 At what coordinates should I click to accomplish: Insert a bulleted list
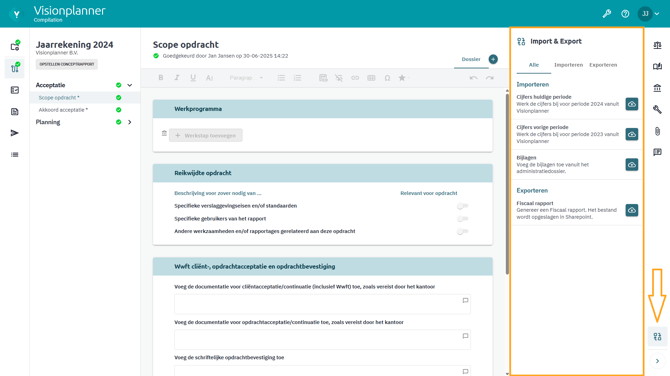281,78
